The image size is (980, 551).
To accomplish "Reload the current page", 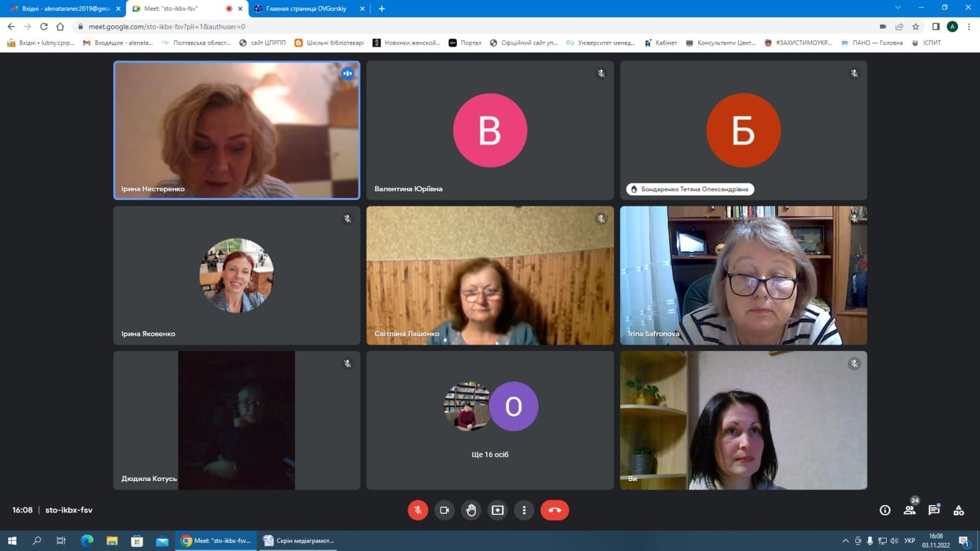I will (44, 27).
